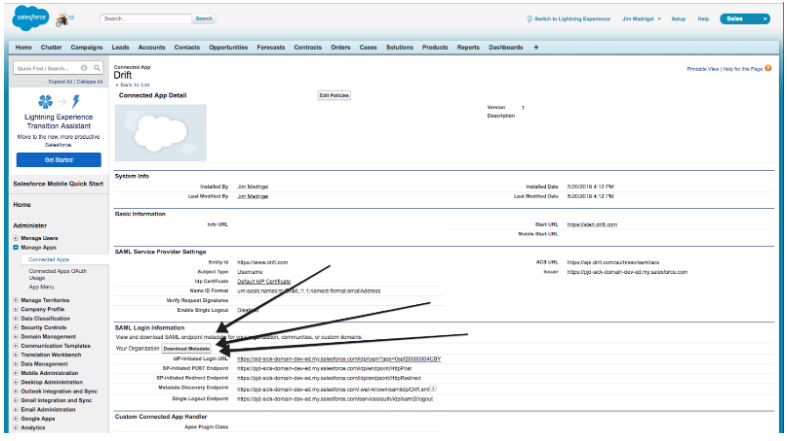Click the Salesforce cloud logo

31,18
